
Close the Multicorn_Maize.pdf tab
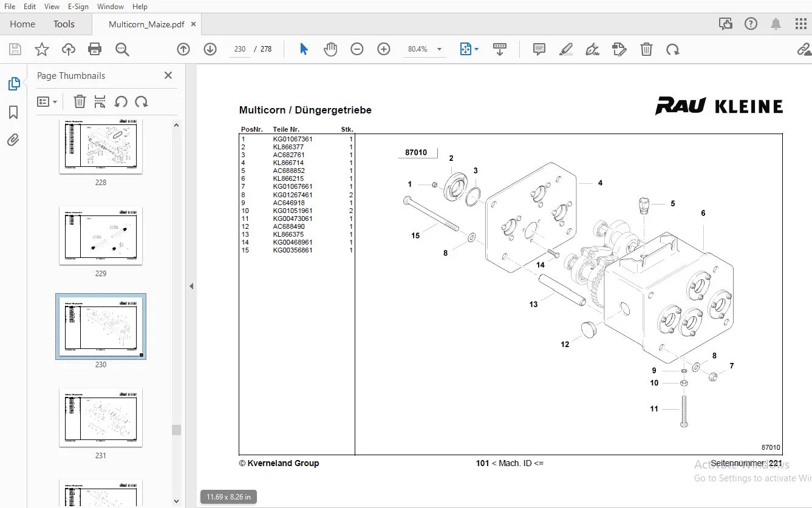click(193, 24)
